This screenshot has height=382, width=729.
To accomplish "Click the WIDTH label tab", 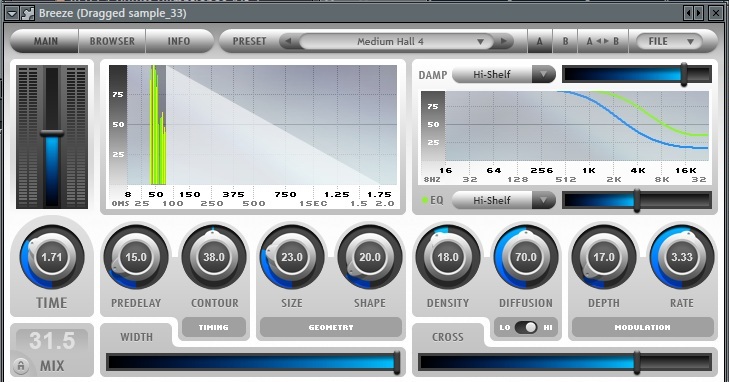I will [136, 337].
